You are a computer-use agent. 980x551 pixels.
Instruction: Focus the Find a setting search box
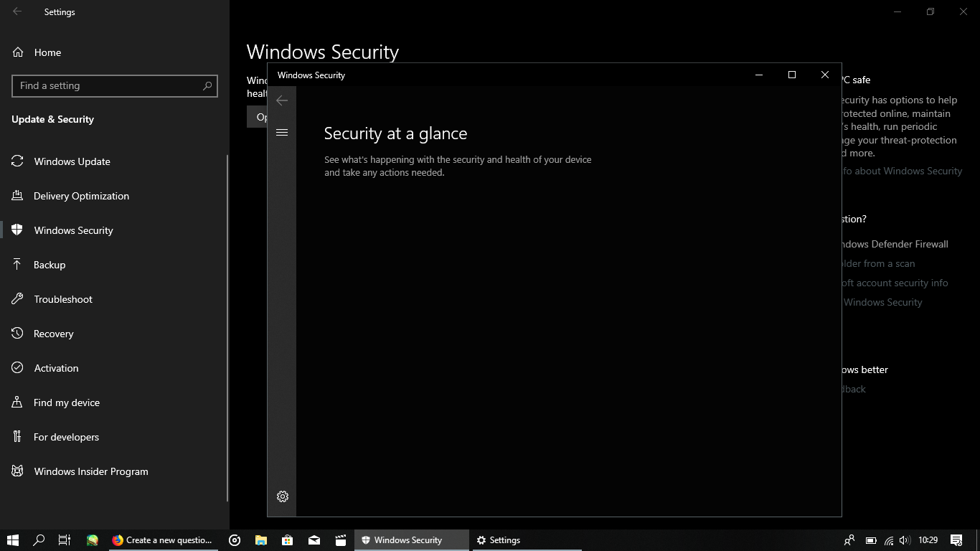(x=115, y=85)
